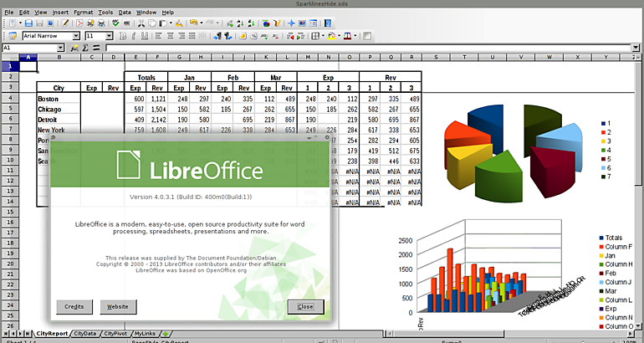The height and width of the screenshot is (343, 644).
Task: Click the Copy icon
Action: point(152,23)
